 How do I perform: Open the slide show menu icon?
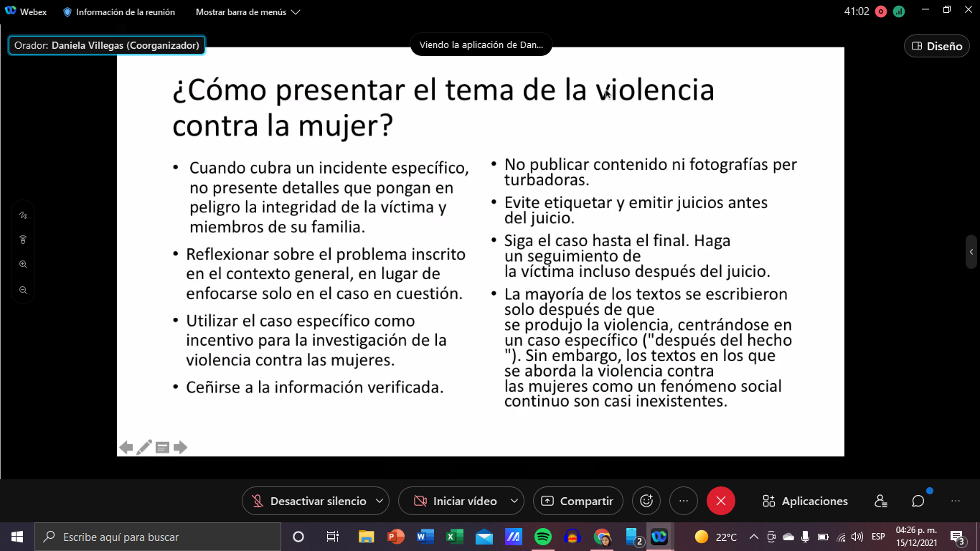162,448
